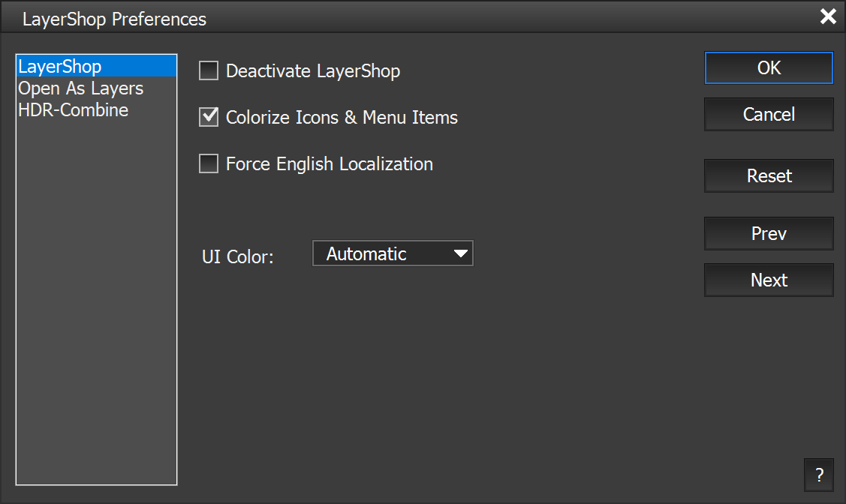Click the white arrow of the UI Color combo box
The image size is (846, 504).
pos(460,253)
